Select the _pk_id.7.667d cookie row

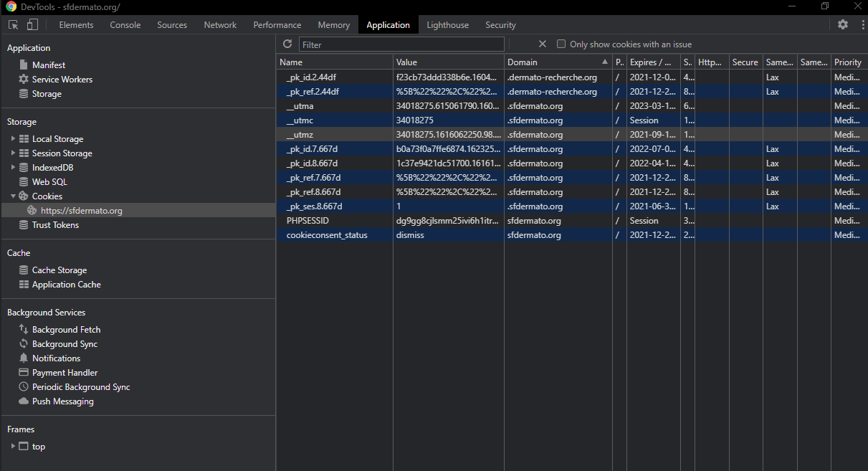click(x=572, y=149)
